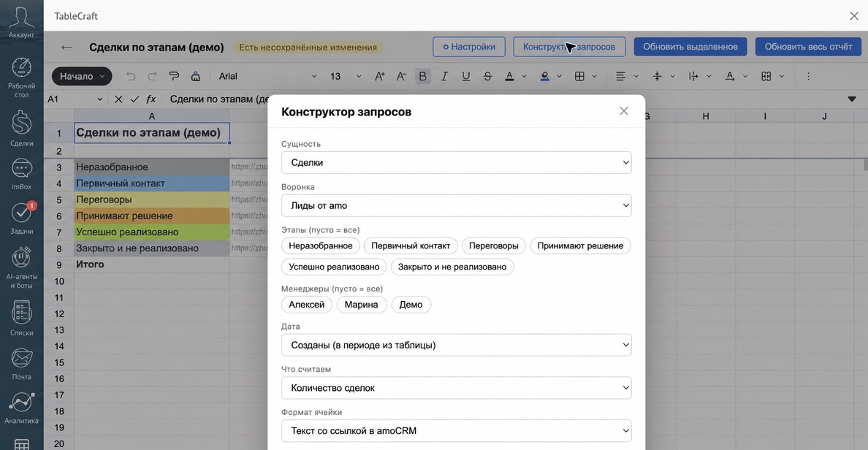The height and width of the screenshot is (450, 868).
Task: Toggle the Переговоры stage chip
Action: pyautogui.click(x=494, y=245)
